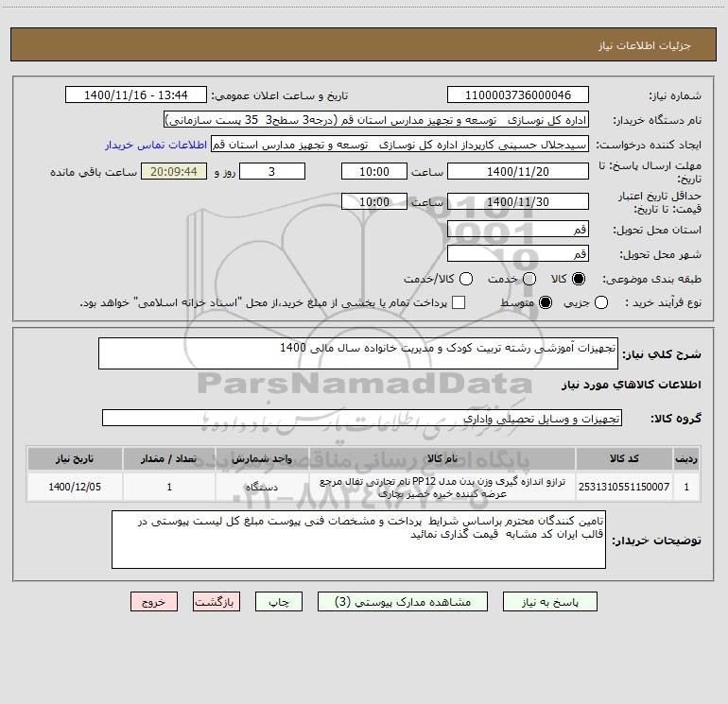Image resolution: width=728 pixels, height=704 pixels.
Task: Click تاریخ نیاز column header
Action: pos(75,458)
